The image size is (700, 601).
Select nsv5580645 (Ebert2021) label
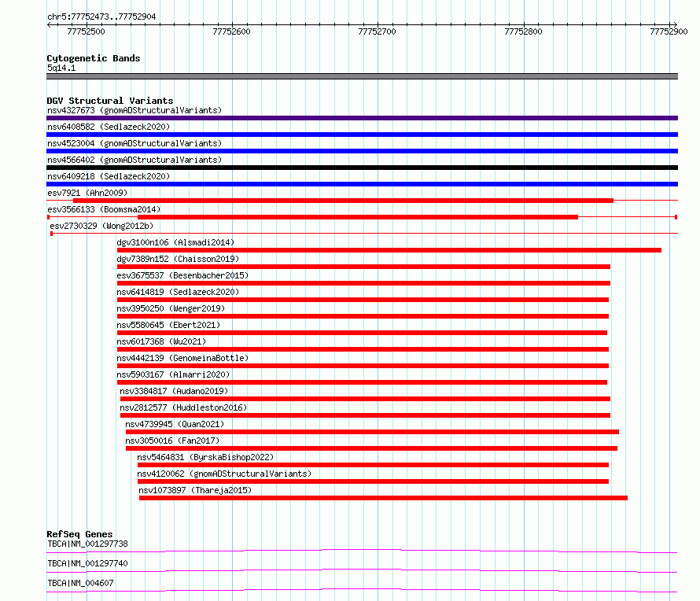169,325
